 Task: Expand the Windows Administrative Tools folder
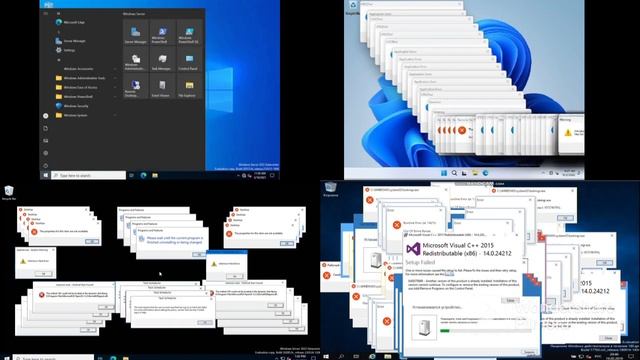tap(85, 78)
